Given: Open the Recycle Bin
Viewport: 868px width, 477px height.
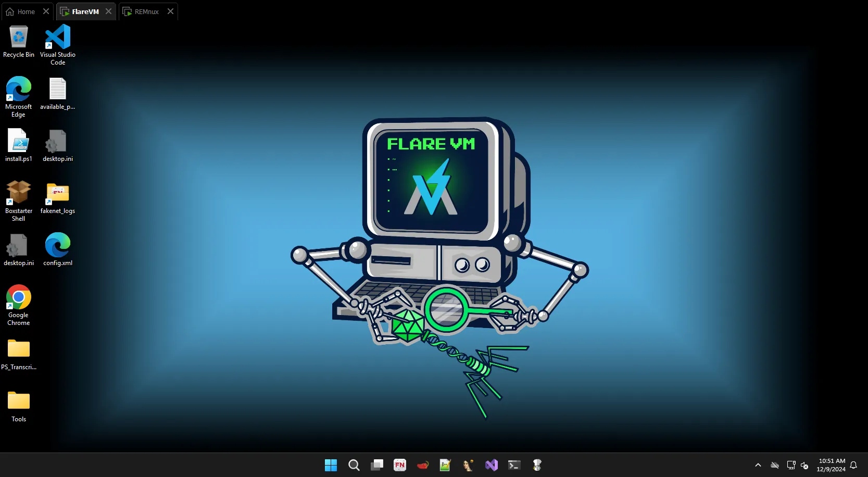Looking at the screenshot, I should tap(19, 36).
